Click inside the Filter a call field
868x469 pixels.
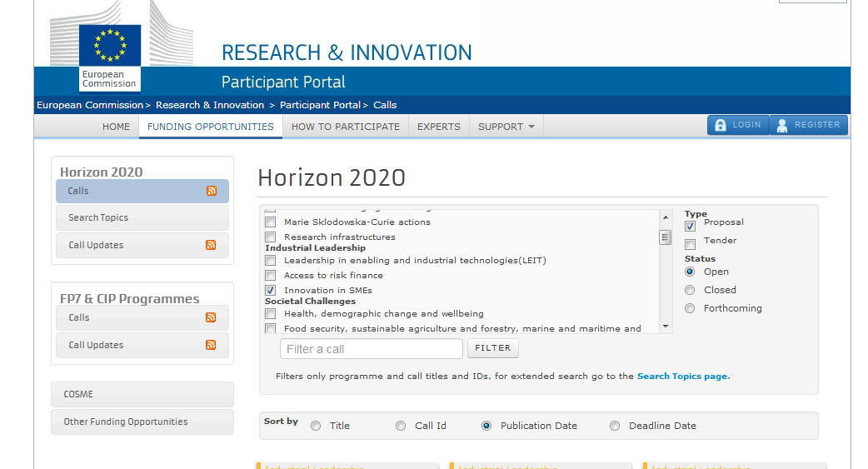372,349
